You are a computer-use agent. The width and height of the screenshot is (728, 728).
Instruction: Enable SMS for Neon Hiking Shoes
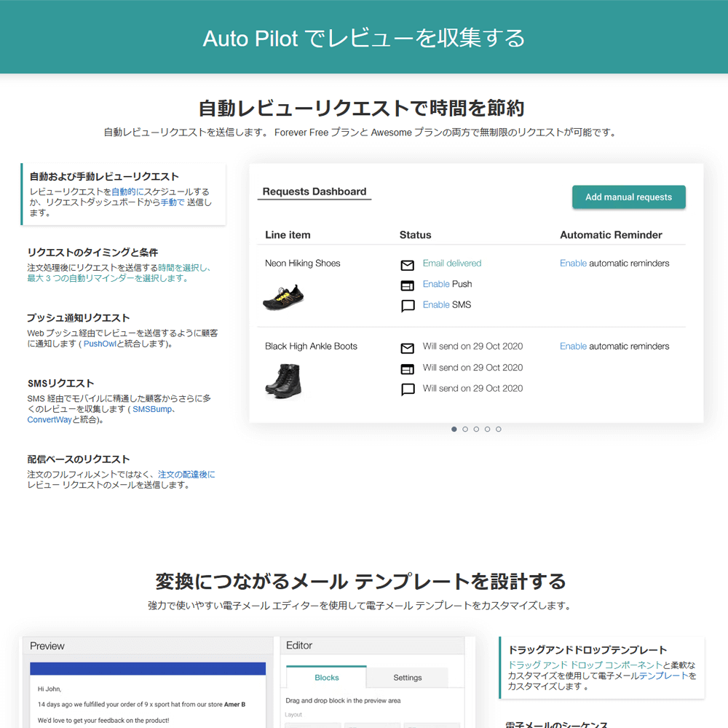(x=436, y=305)
